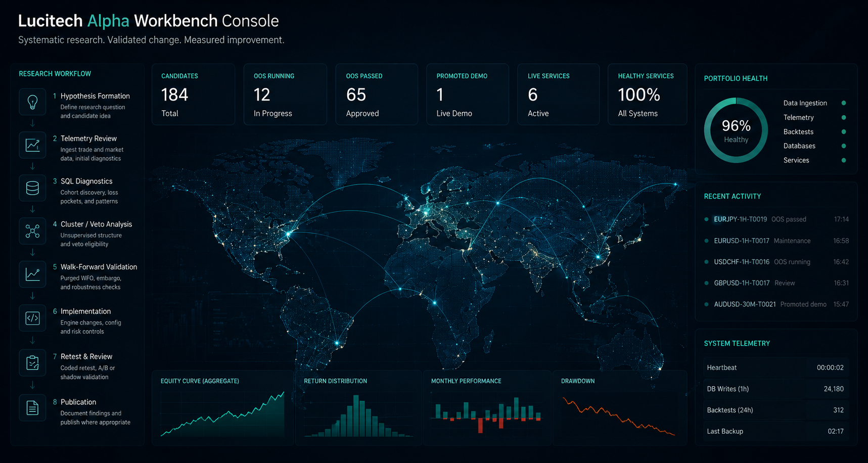Click the bullet beside USDCHF-1H-T0016
The height and width of the screenshot is (463, 868).
(706, 262)
